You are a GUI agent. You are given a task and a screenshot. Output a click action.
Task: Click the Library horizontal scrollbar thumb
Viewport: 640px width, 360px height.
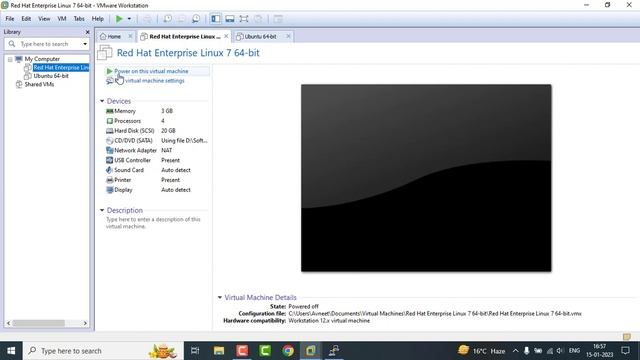coord(38,323)
